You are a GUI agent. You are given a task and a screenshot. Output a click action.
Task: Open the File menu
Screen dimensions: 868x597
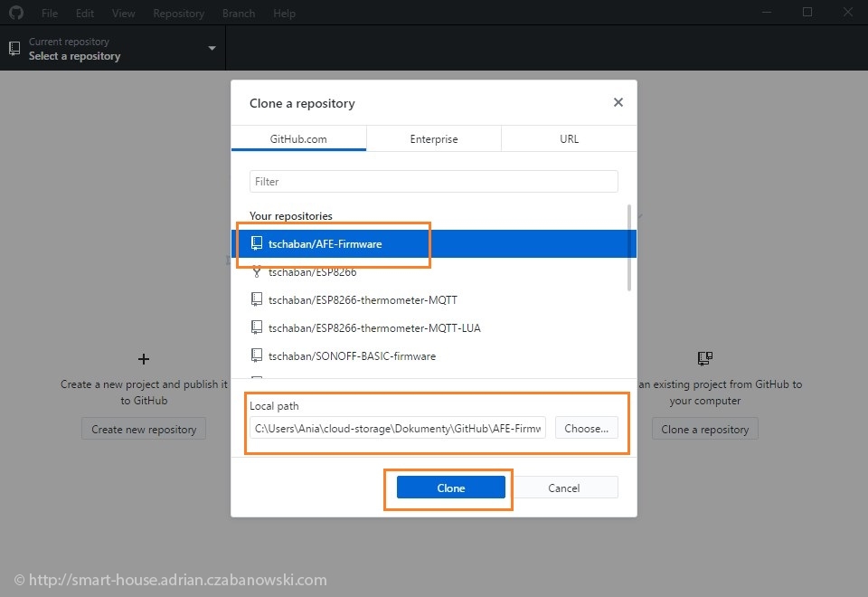click(x=49, y=14)
